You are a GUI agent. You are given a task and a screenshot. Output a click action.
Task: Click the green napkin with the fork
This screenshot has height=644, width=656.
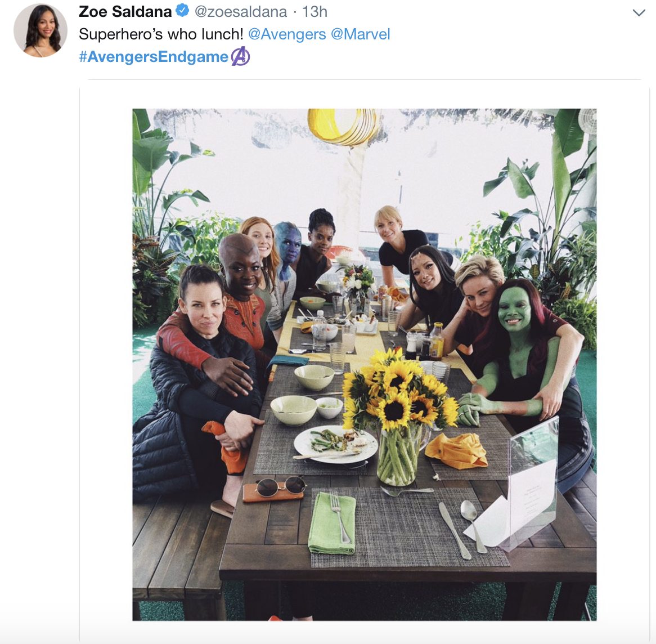pos(333,524)
